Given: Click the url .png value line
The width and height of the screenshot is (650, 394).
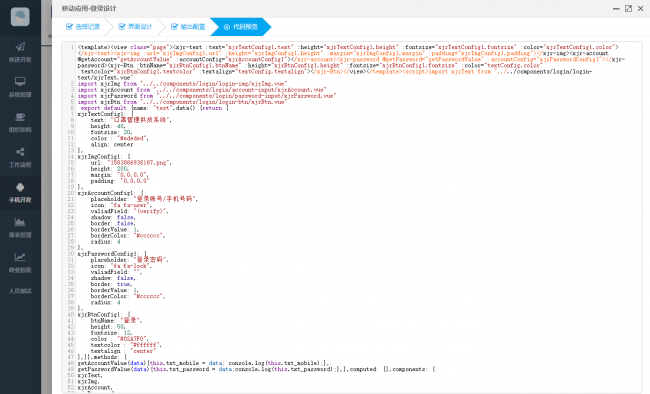Looking at the screenshot, I should coord(131,163).
